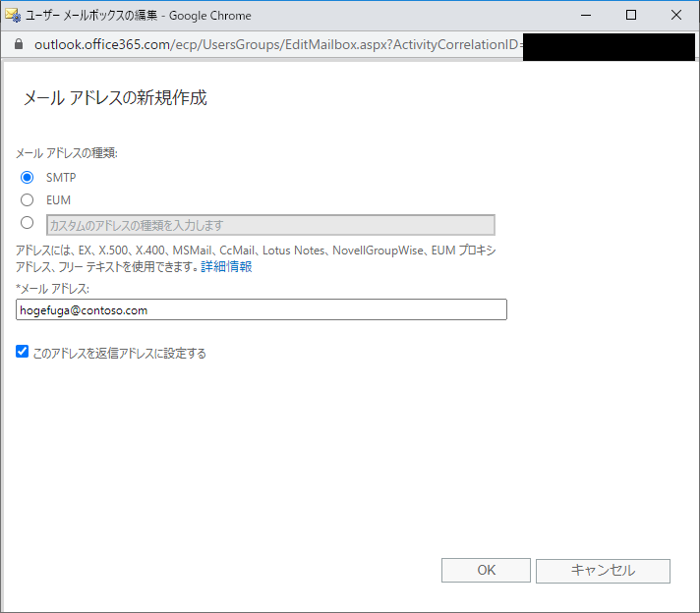
Task: Select the custom address type radio button
Action: point(27,223)
